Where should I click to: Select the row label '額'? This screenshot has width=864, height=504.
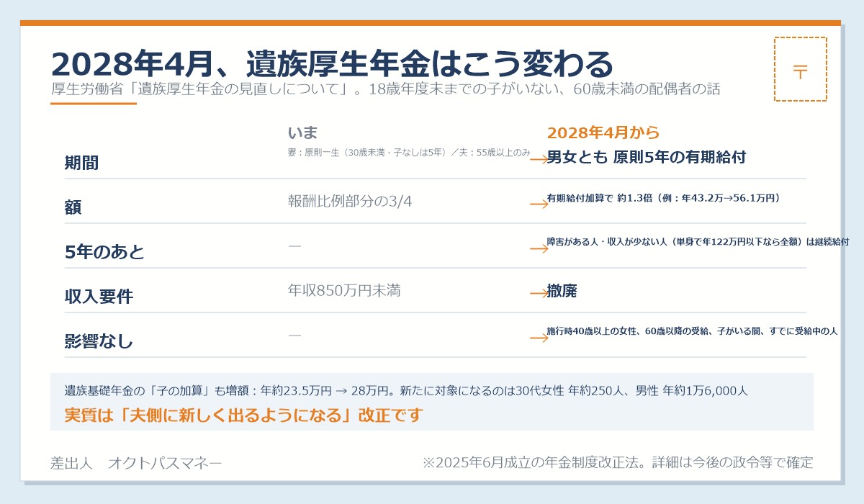(73, 207)
